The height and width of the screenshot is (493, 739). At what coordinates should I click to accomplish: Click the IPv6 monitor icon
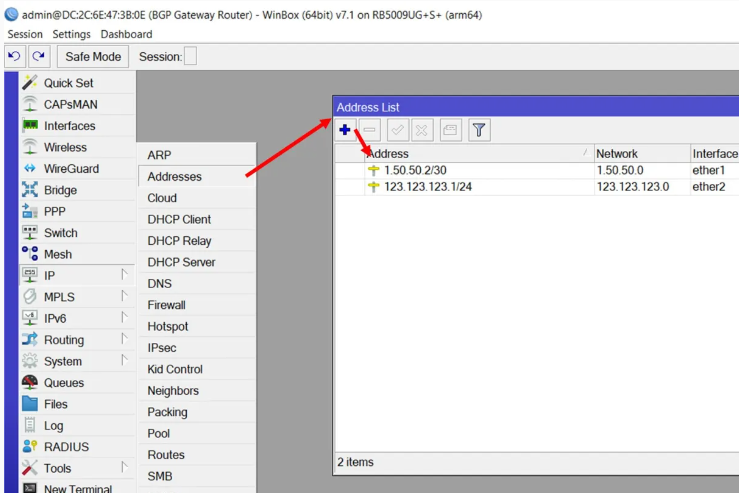30,318
